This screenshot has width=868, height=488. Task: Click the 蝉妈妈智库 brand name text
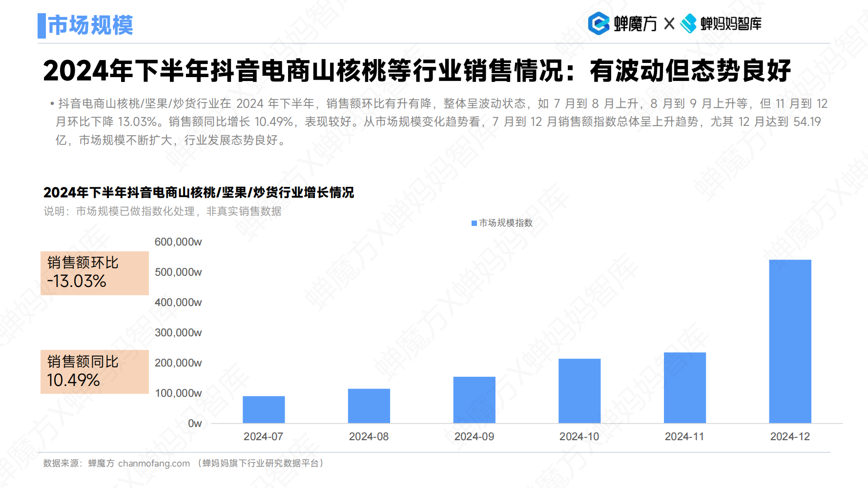click(x=731, y=24)
